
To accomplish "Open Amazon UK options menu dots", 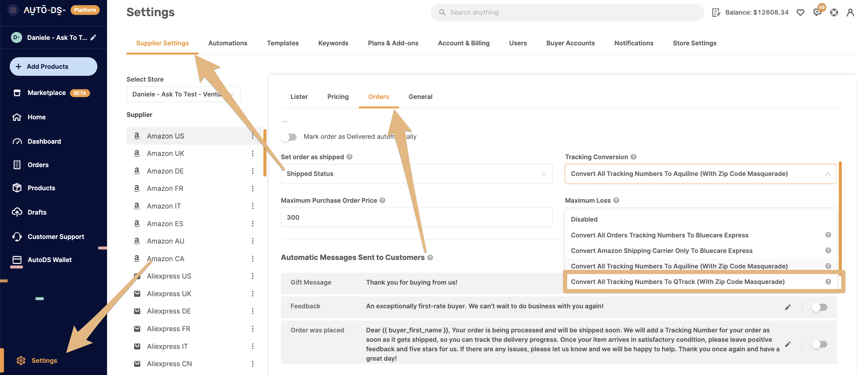I will [x=252, y=153].
